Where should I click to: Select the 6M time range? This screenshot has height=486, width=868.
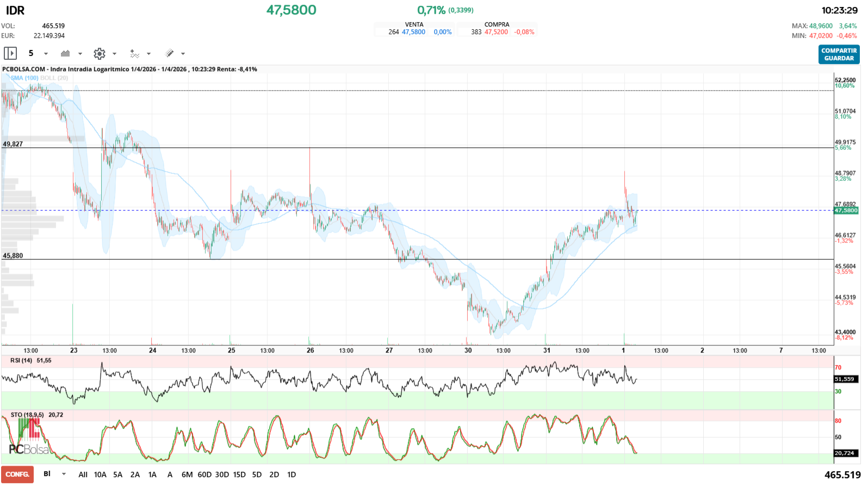click(187, 475)
